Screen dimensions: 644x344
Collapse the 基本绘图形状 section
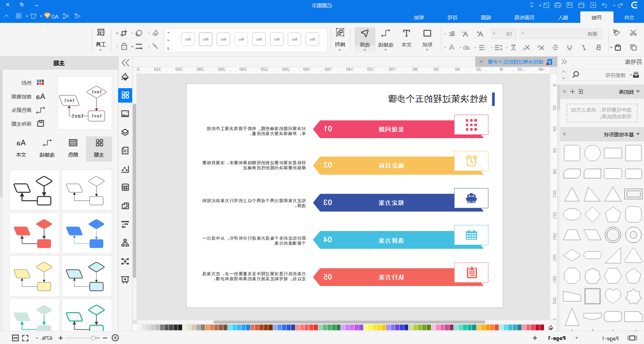pos(638,134)
